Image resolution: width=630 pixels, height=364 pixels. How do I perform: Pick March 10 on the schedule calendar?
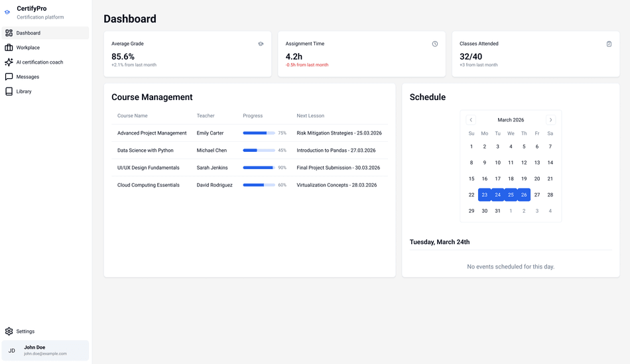[497, 162]
